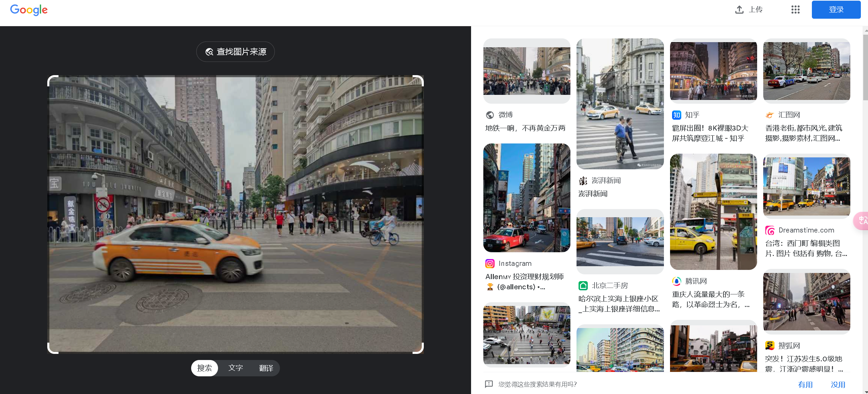
Task: Click the Google logo
Action: (x=29, y=10)
